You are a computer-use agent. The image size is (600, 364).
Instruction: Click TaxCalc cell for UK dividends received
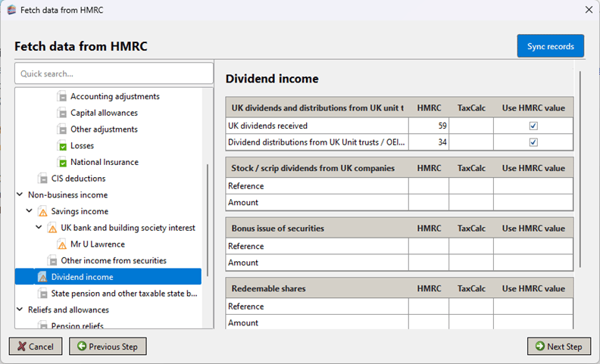pyautogui.click(x=471, y=126)
